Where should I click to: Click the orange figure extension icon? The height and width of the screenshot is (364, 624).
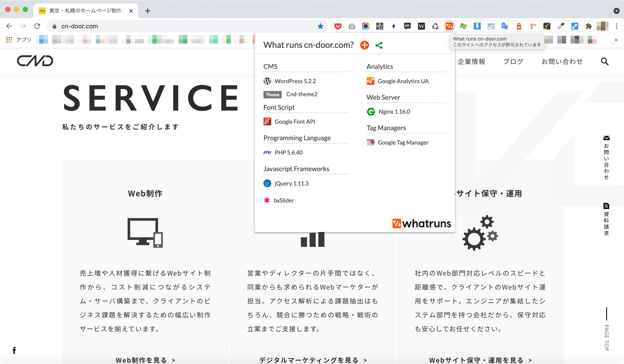(x=519, y=26)
